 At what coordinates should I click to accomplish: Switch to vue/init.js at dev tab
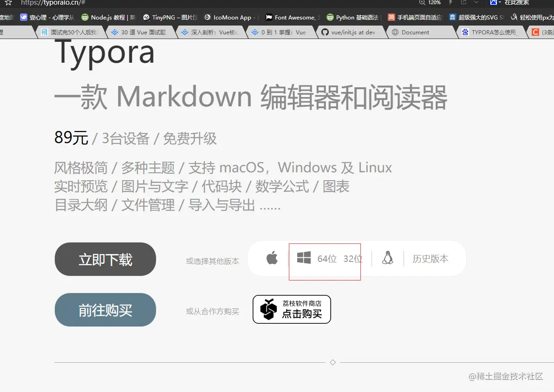pos(350,32)
